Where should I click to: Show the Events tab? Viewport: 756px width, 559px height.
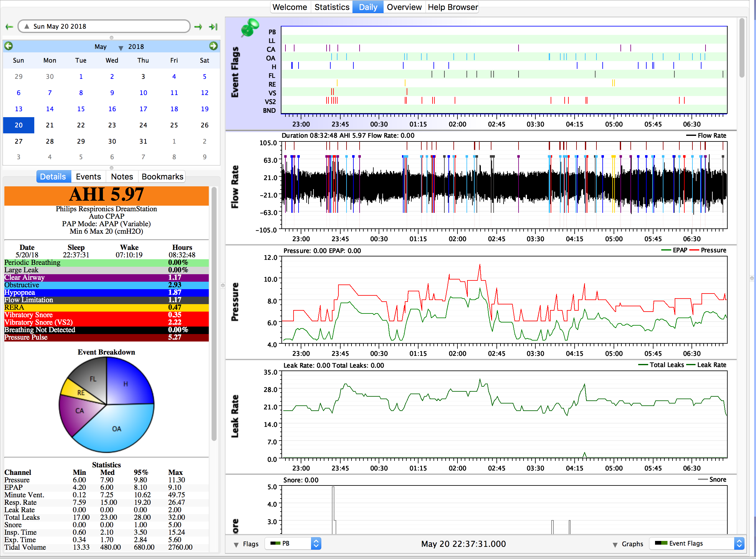coord(88,177)
